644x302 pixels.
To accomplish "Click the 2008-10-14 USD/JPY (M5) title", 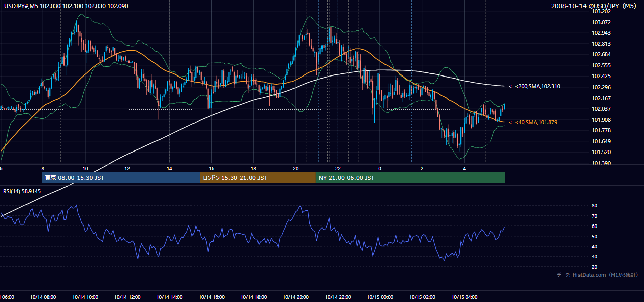I will 594,6.
